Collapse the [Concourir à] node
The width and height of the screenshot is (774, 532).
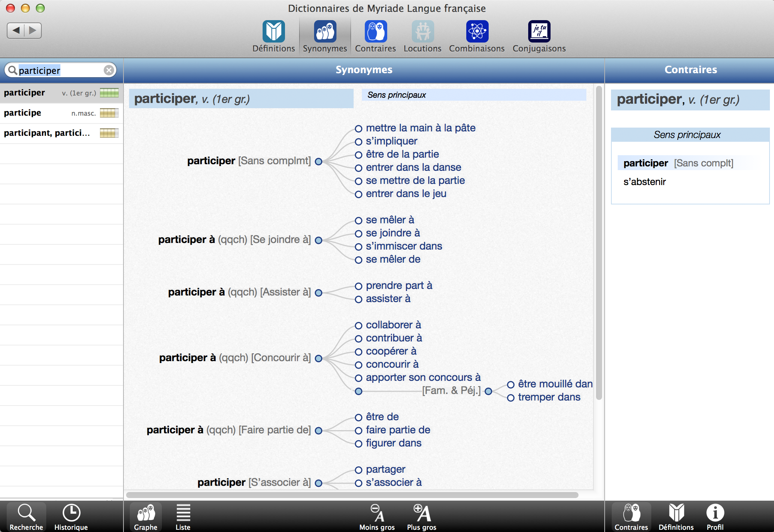[x=319, y=359]
